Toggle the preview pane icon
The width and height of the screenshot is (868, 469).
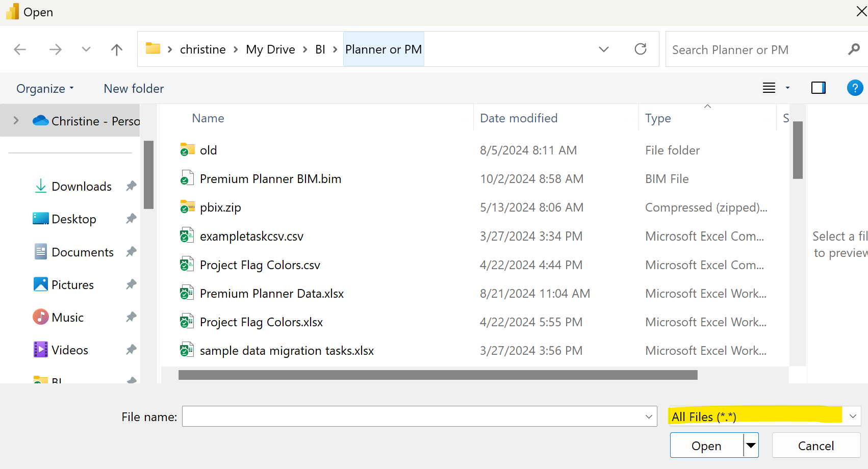click(818, 88)
